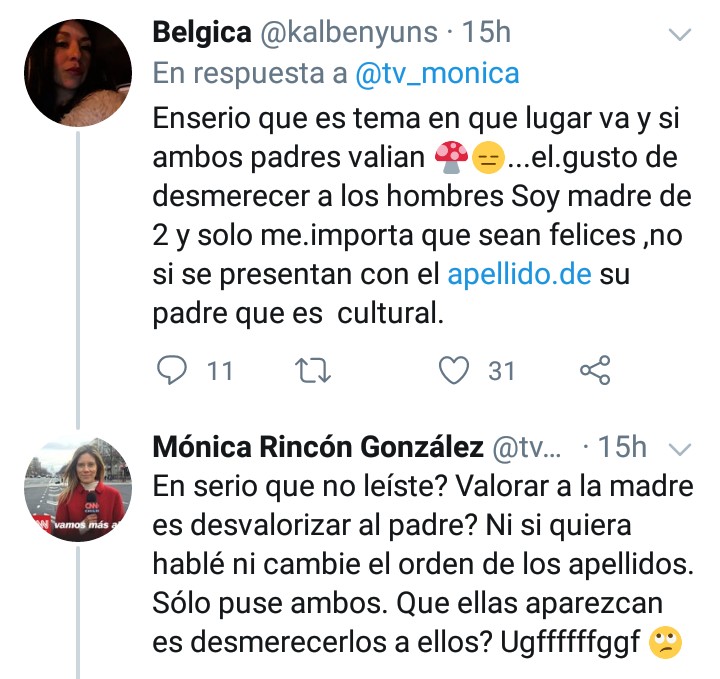Expand options on Mónica Rincón's tweet
Screen dimensions: 720x679
tap(680, 448)
